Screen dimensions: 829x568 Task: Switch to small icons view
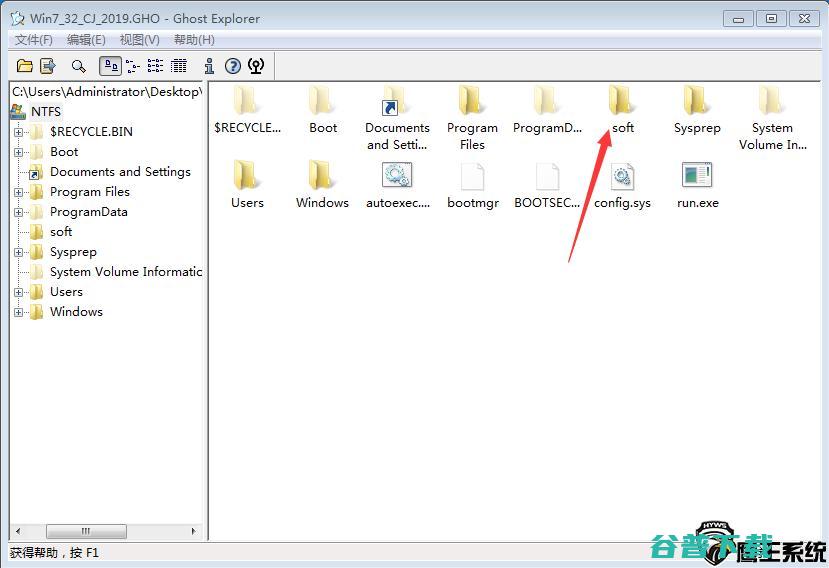[x=132, y=66]
